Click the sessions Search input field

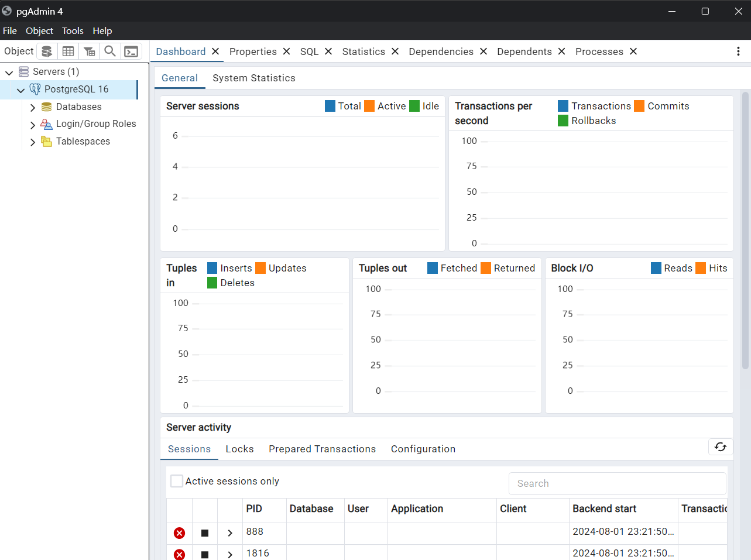point(618,483)
